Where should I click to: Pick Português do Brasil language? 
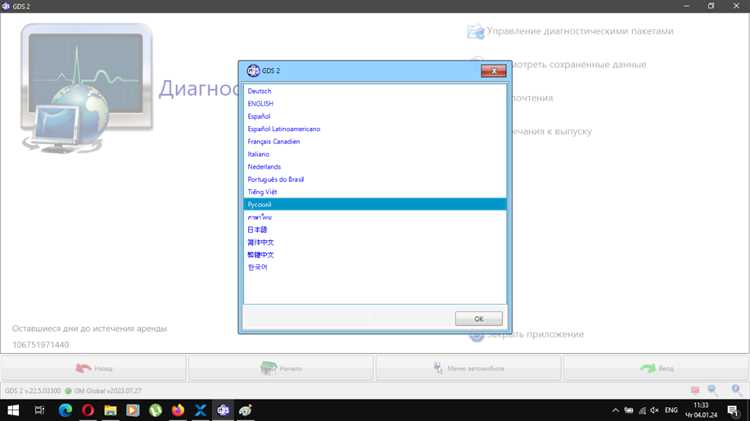coord(375,179)
